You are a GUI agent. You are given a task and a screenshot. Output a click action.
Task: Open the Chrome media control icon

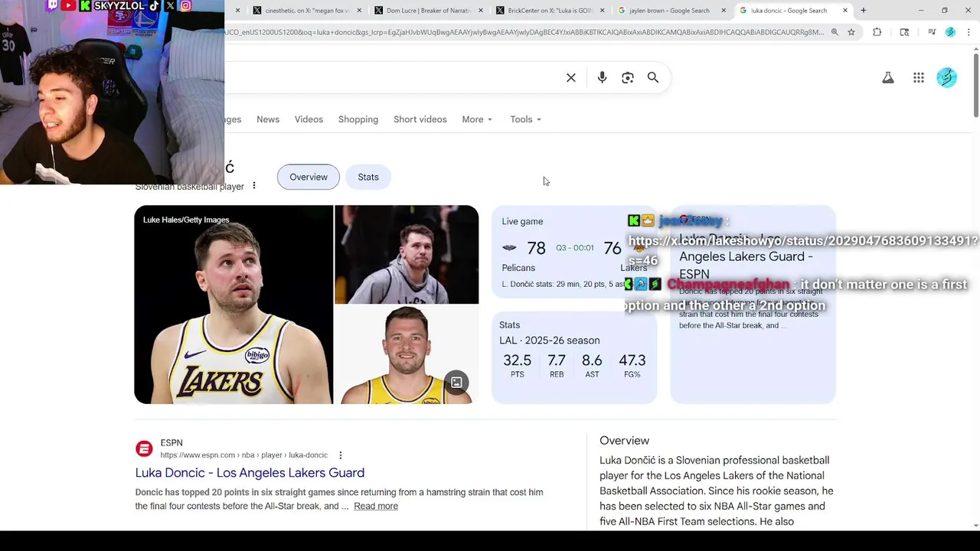[932, 32]
